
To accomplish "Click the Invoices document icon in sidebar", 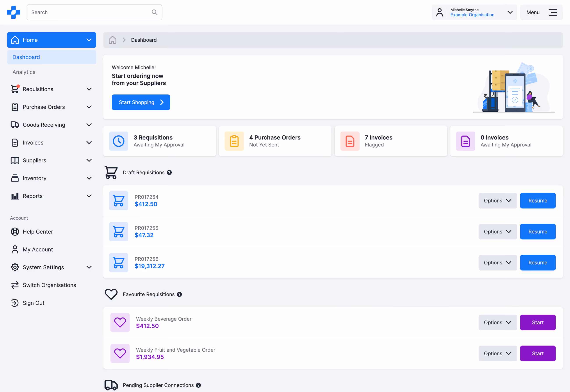I will click(x=15, y=143).
